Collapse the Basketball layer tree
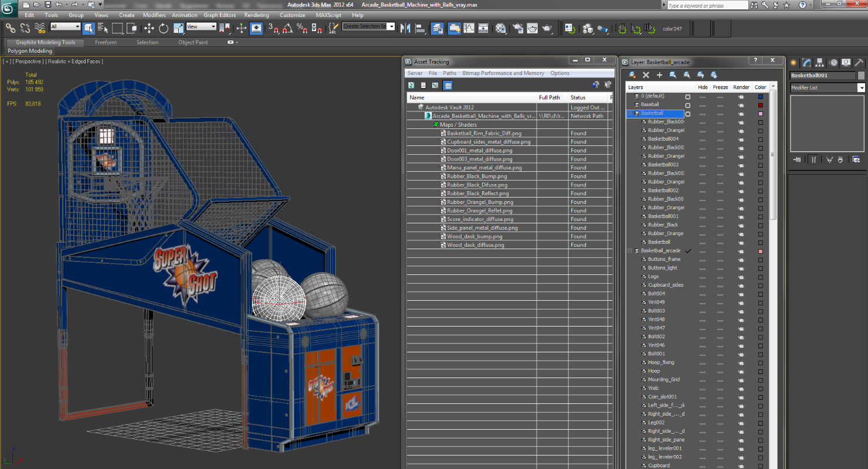 (x=630, y=113)
